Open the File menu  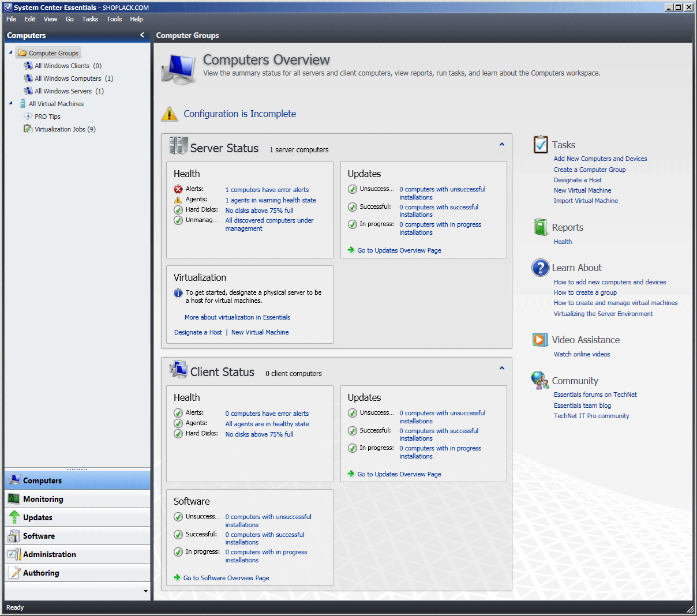coord(11,19)
